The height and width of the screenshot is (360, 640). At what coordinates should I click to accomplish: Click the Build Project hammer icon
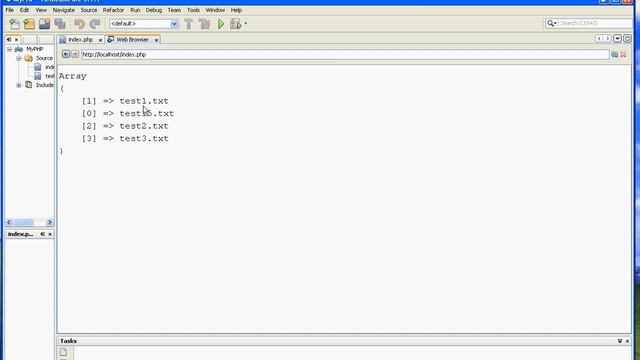pyautogui.click(x=189, y=24)
